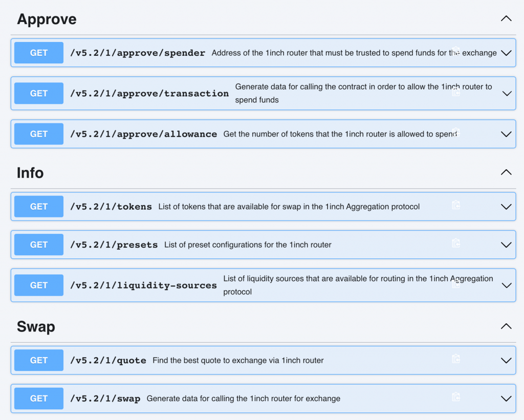Open the /v5.2/1/presets path link
The height and width of the screenshot is (420, 524).
(x=114, y=245)
